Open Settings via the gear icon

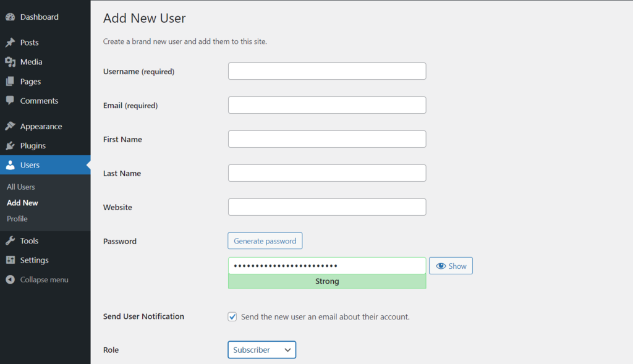click(11, 260)
